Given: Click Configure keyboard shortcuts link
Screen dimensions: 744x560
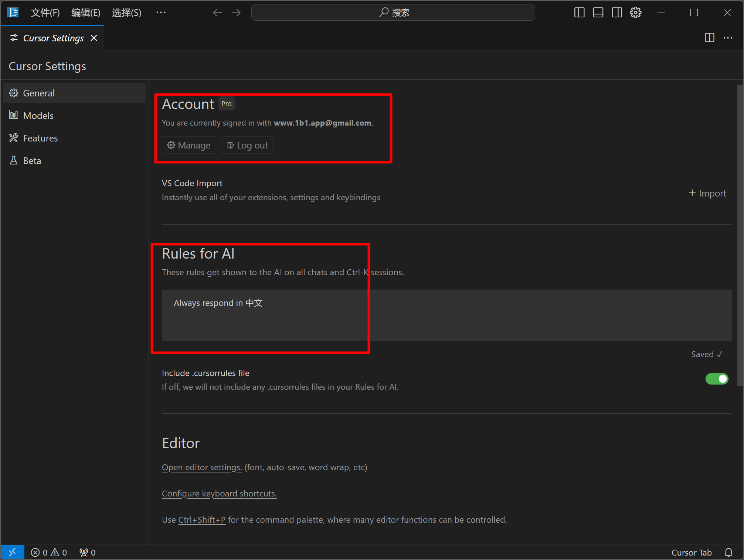Looking at the screenshot, I should (219, 494).
